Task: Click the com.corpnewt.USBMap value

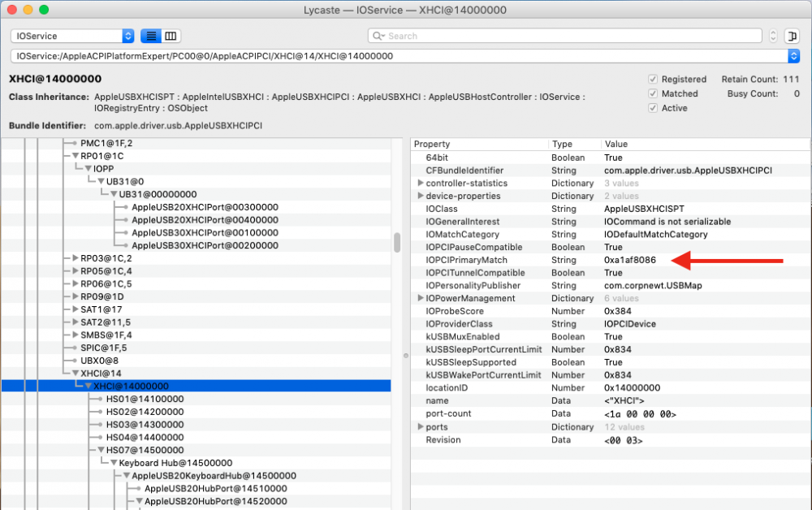Action: pyautogui.click(x=653, y=285)
